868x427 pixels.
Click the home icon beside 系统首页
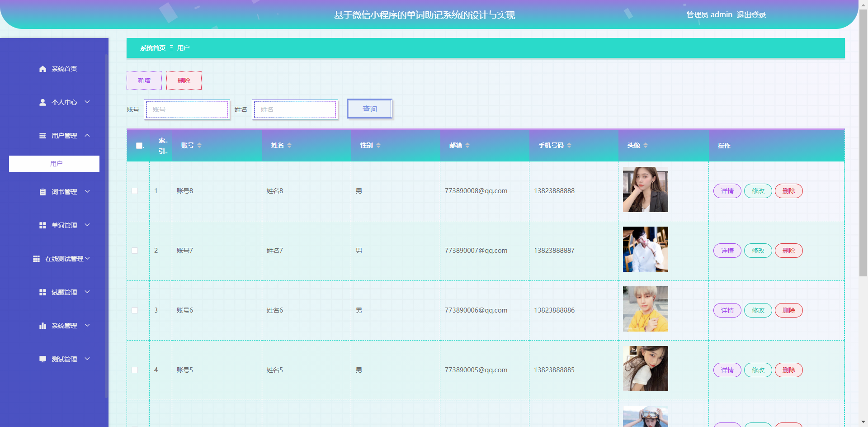(x=42, y=69)
